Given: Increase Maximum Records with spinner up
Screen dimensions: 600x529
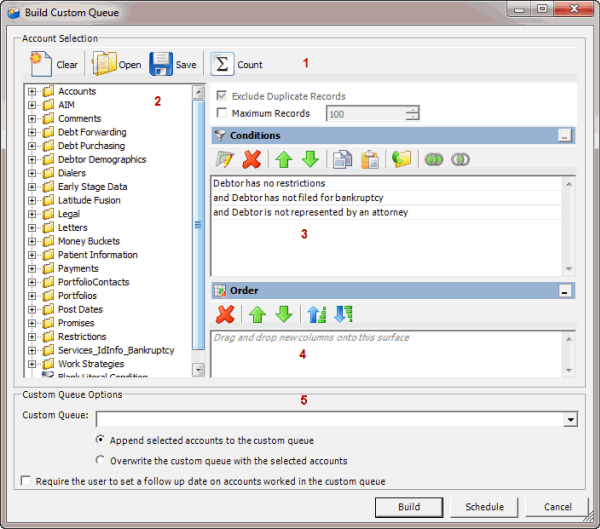Looking at the screenshot, I should 412,110.
